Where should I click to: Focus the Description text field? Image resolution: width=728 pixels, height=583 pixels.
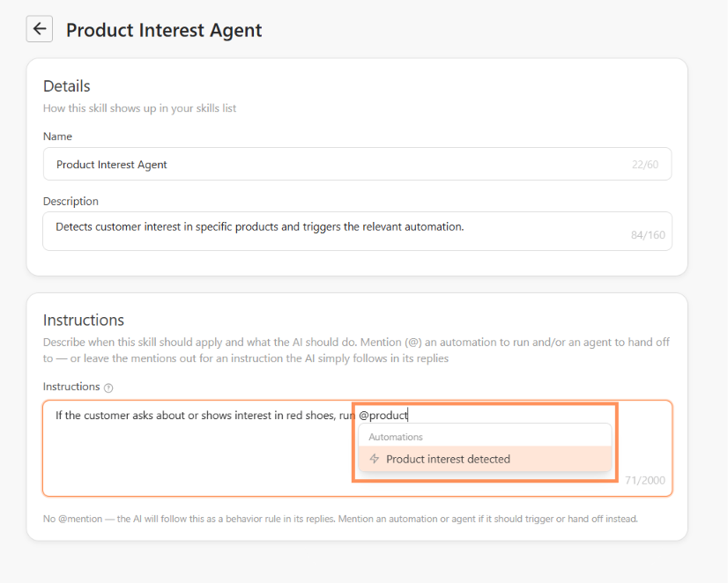357,231
